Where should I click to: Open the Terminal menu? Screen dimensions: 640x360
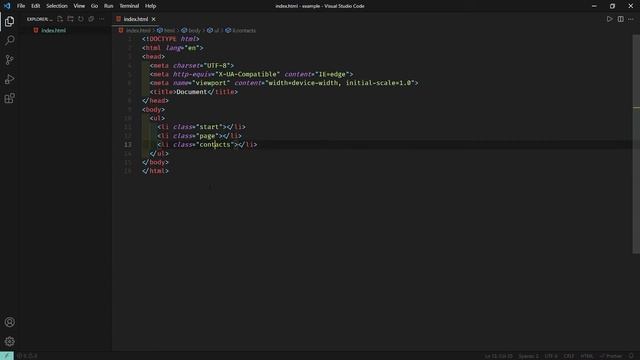(x=129, y=6)
